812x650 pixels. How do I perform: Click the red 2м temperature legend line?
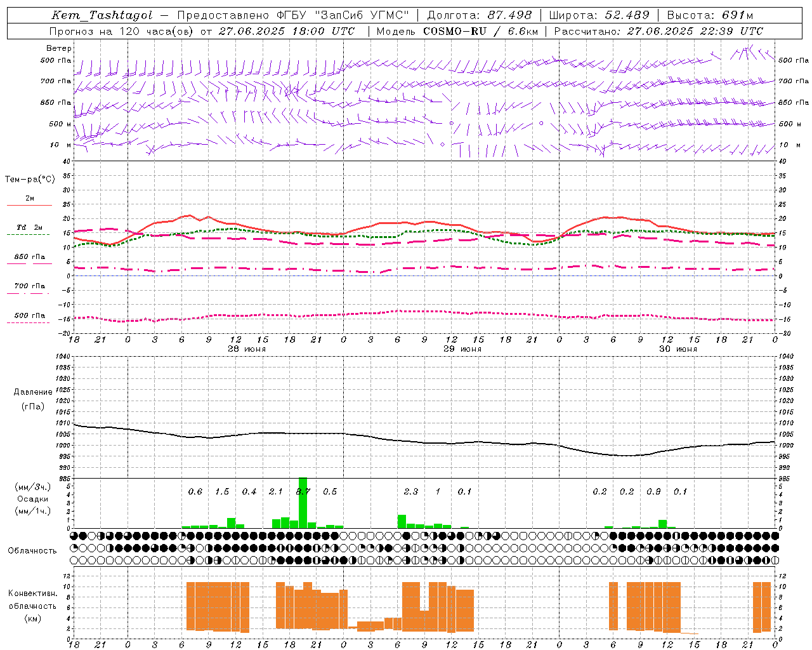point(29,206)
